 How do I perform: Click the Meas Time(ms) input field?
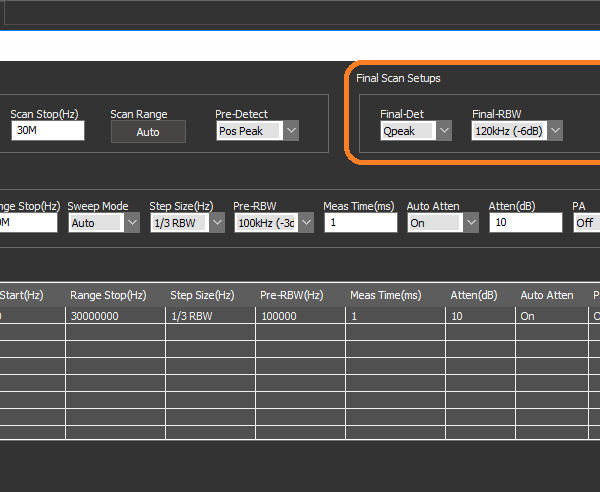[360, 223]
